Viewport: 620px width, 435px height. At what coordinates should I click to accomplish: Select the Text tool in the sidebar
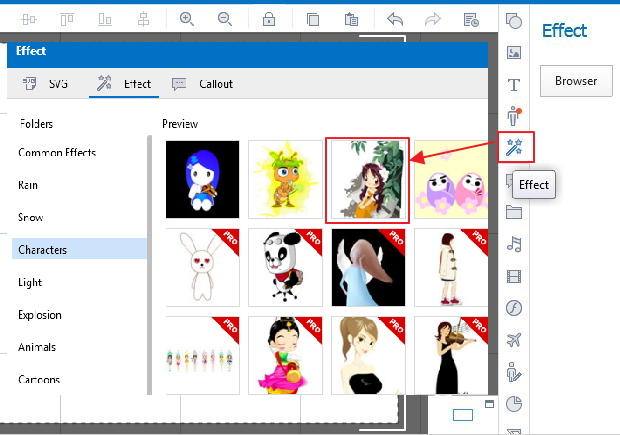pyautogui.click(x=514, y=84)
